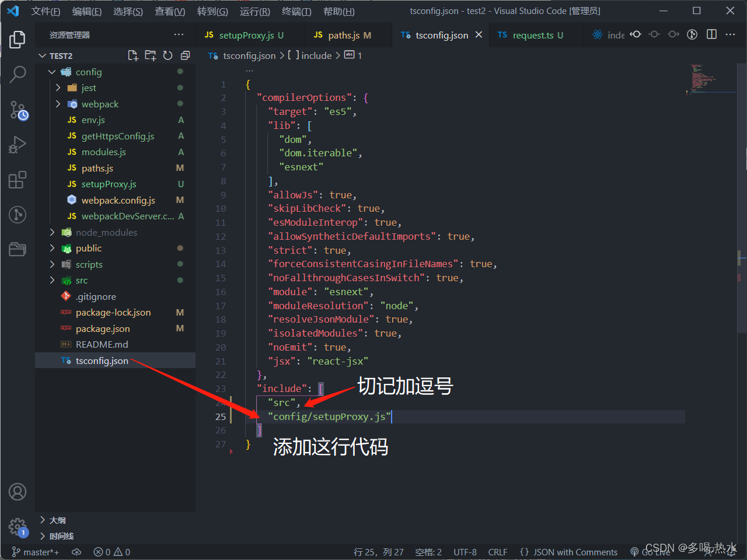This screenshot has width=747, height=560.
Task: Open the 帮助(H) menu
Action: [x=339, y=11]
